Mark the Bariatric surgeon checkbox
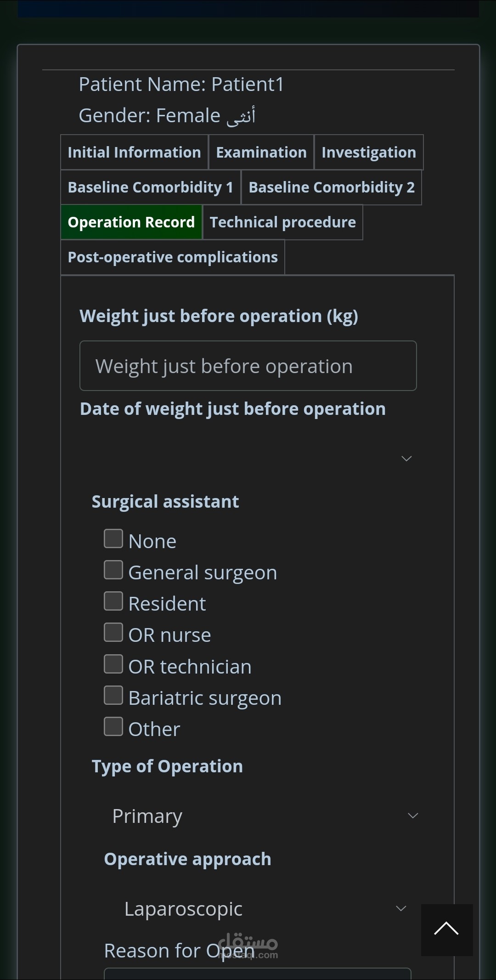The image size is (496, 980). (113, 696)
